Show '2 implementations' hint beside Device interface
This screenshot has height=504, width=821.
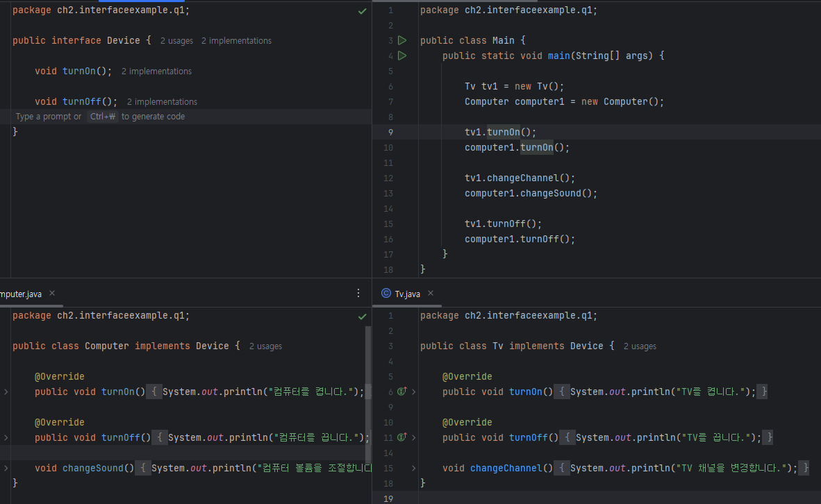coord(236,41)
